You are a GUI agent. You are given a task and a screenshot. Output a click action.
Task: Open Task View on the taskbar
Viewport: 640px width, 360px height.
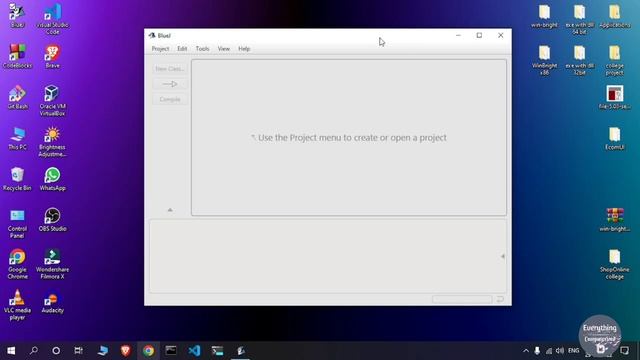click(78, 351)
